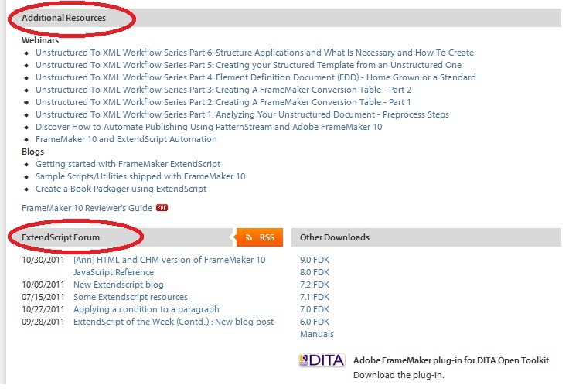Open Part 4 Element Definition Document link
The image size is (569, 392).
coord(255,77)
